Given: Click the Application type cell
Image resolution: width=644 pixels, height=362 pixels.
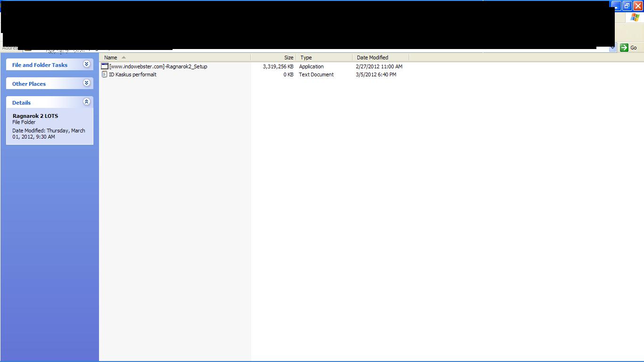Looking at the screenshot, I should click(x=311, y=66).
